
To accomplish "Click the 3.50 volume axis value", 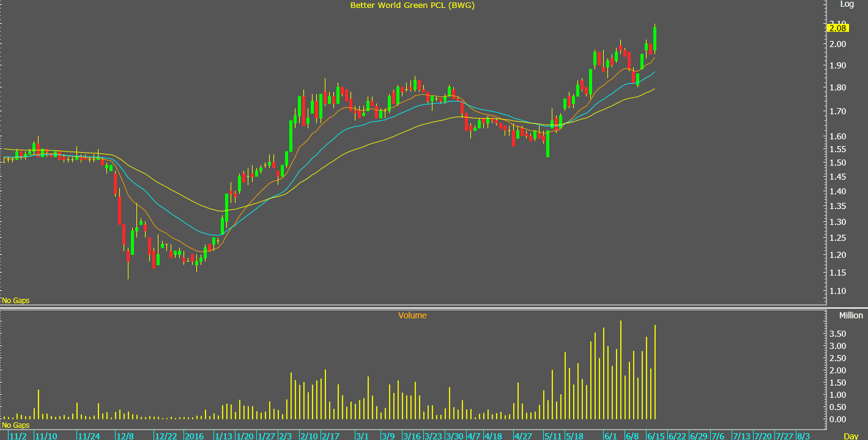I will click(x=838, y=334).
